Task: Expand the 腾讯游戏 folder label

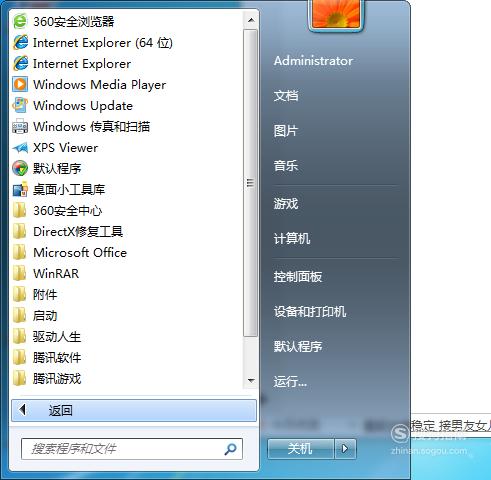Action: tap(57, 379)
